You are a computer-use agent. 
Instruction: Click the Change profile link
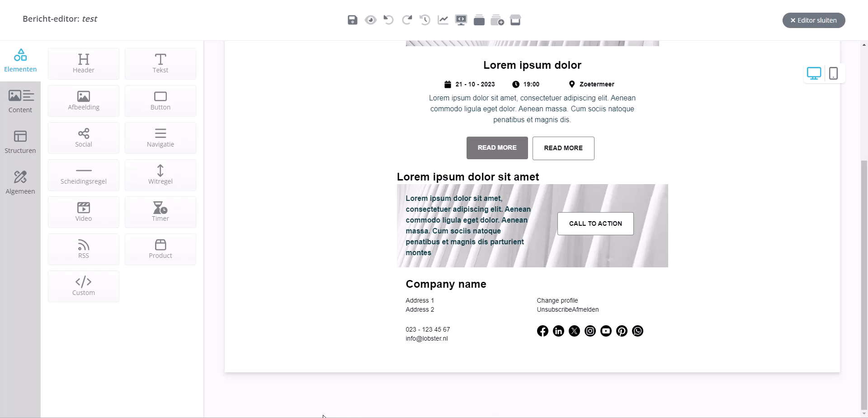tap(557, 300)
